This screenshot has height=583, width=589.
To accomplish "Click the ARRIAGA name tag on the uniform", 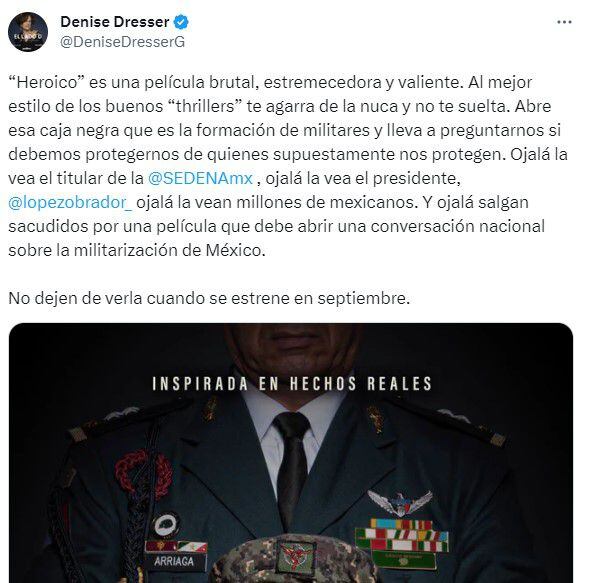I will click(x=174, y=562).
